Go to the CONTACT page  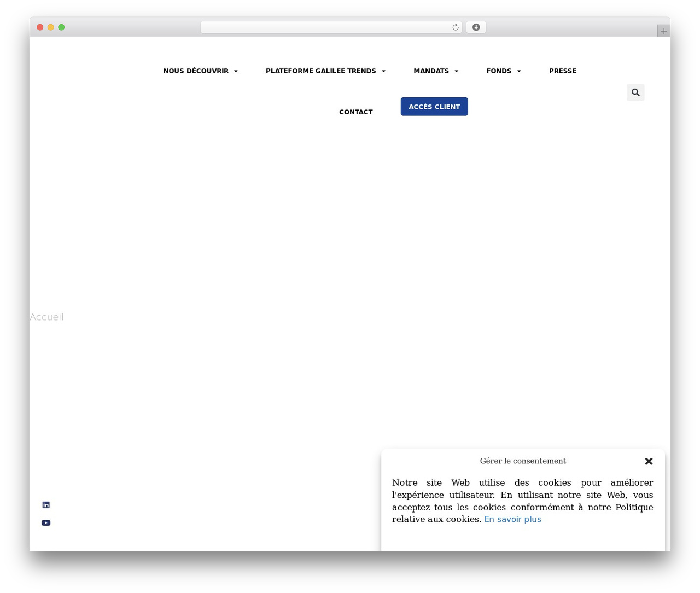(356, 112)
